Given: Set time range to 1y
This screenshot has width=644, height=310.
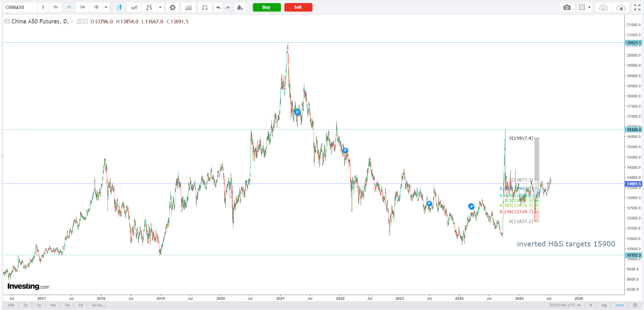Looking at the screenshot, I should click(x=39, y=305).
